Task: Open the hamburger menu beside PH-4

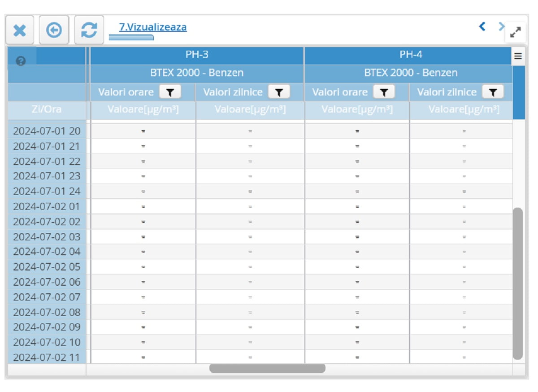Action: tap(518, 56)
